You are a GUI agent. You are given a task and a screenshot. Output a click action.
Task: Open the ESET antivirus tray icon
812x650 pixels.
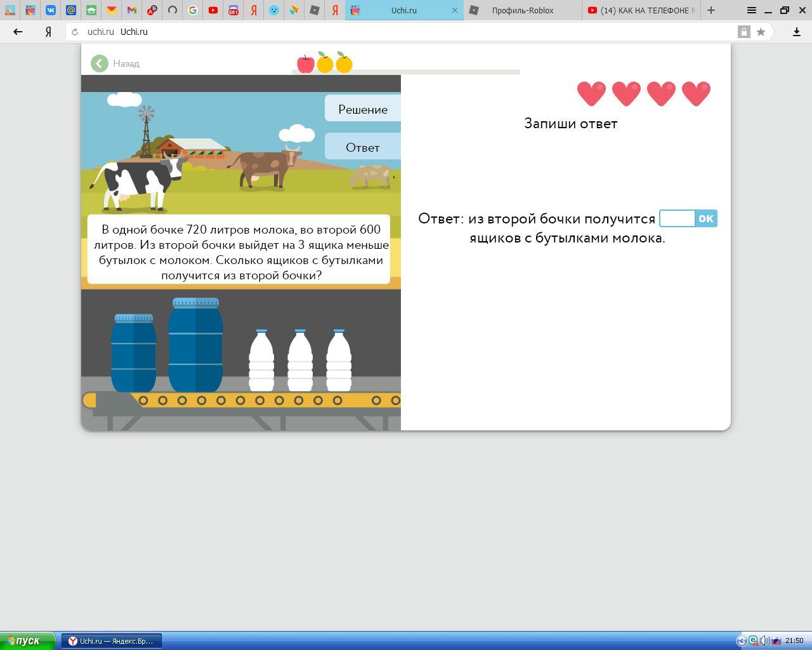coord(753,640)
